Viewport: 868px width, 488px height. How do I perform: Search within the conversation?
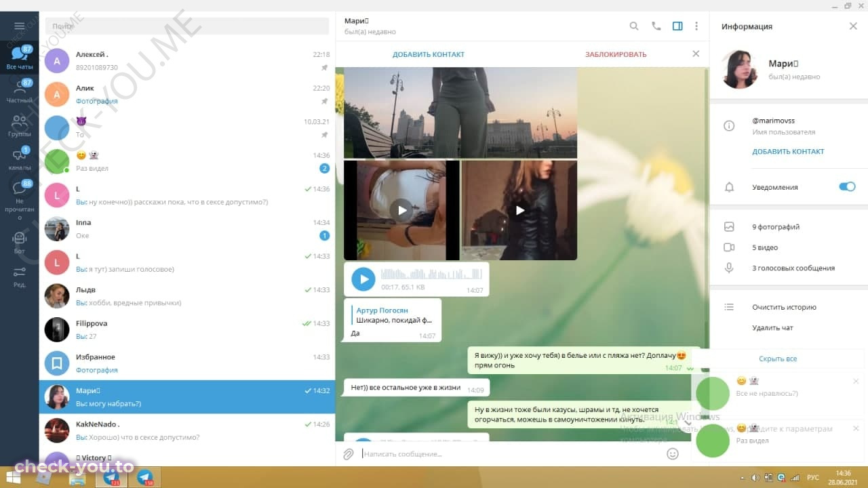click(x=634, y=26)
